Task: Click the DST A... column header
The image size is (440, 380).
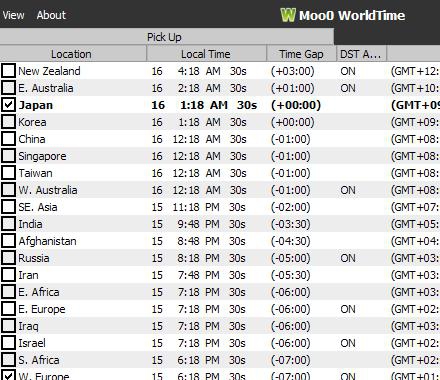Action: pyautogui.click(x=361, y=54)
